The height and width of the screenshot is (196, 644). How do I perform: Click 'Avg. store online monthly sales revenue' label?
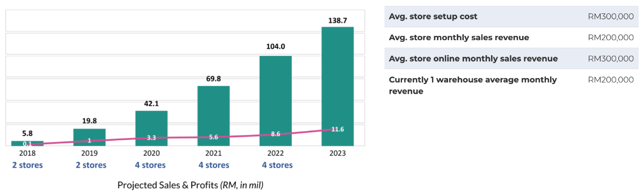tap(473, 58)
